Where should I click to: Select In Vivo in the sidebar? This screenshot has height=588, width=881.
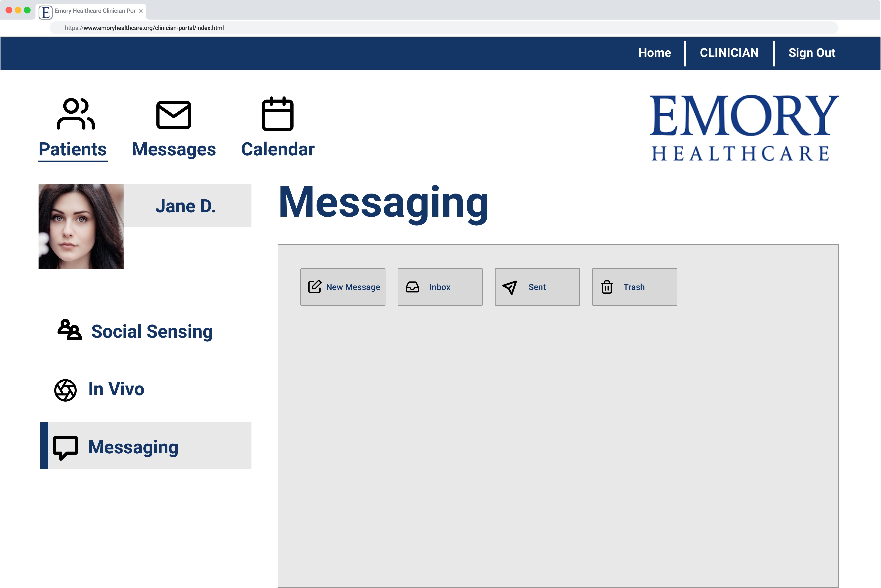(116, 389)
